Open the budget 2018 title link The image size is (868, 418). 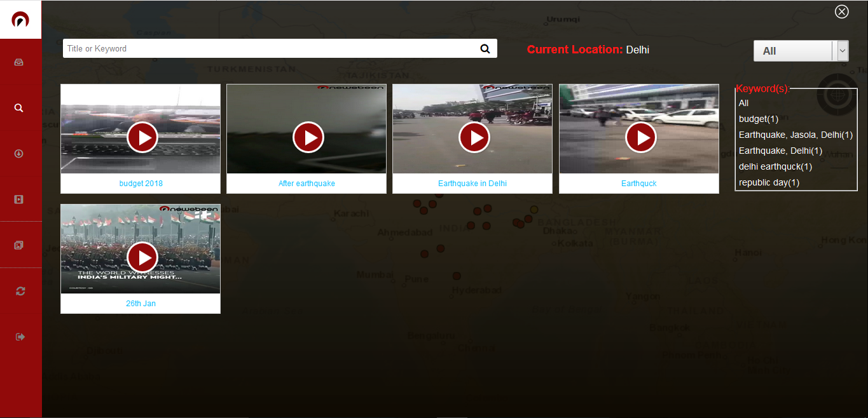(x=141, y=184)
